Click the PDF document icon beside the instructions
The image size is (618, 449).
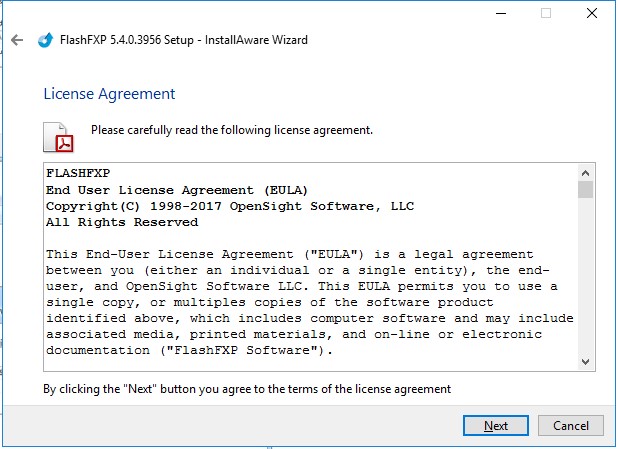(58, 137)
